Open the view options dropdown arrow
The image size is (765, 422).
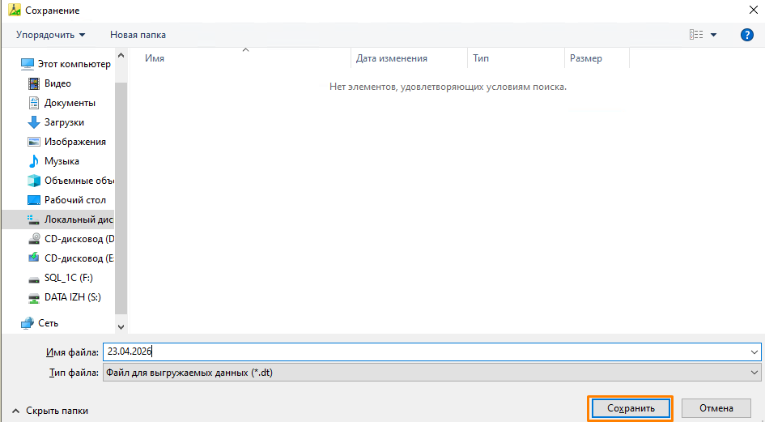[714, 35]
